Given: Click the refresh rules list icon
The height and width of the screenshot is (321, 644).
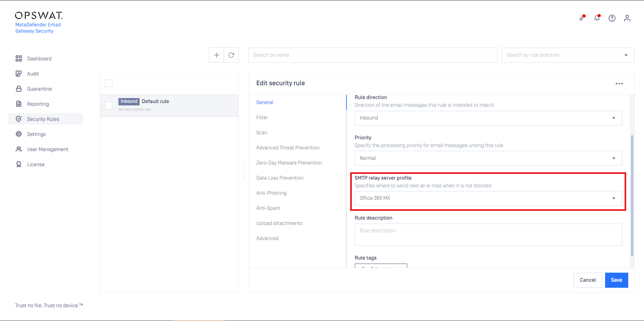Looking at the screenshot, I should click(x=231, y=55).
